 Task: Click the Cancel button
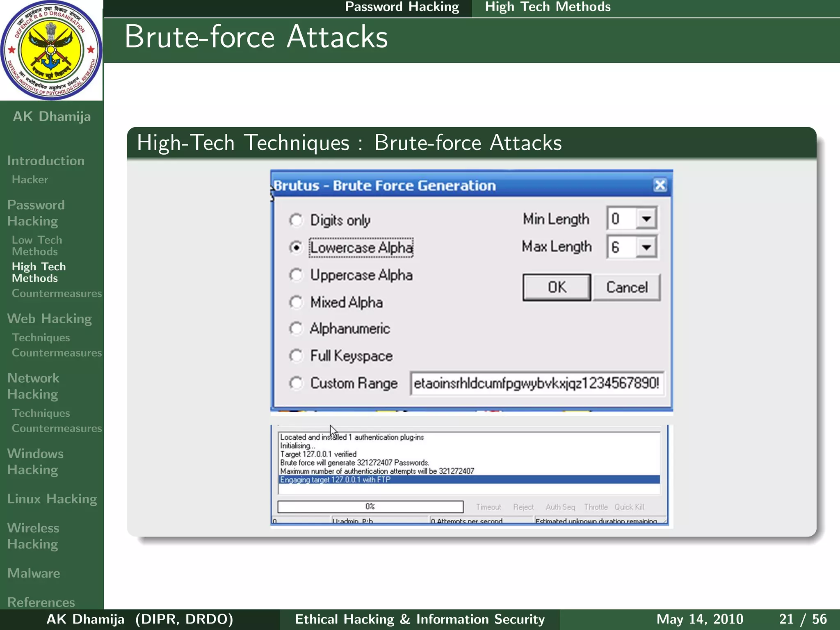point(626,288)
